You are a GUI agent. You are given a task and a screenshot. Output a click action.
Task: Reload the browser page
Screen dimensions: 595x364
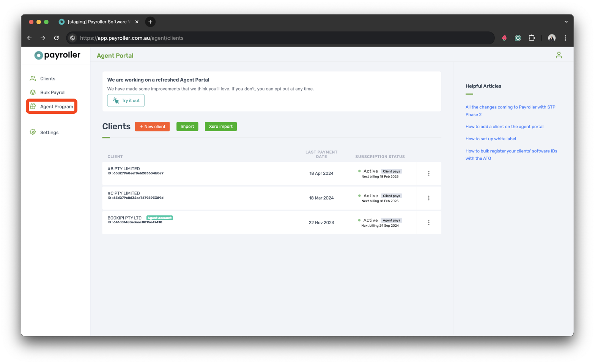point(57,38)
